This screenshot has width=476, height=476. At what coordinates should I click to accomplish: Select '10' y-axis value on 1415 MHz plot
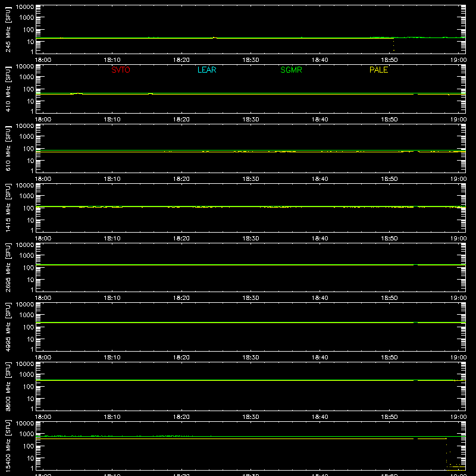30,220
